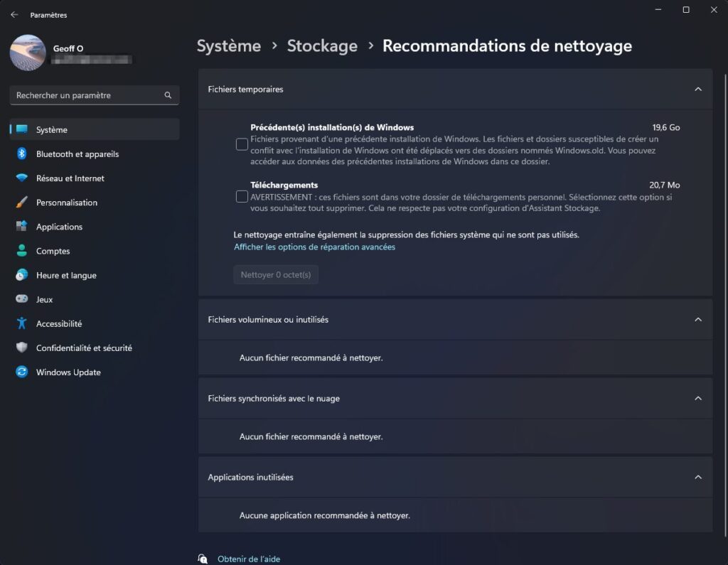
Task: Click the Jeux gamepad icon
Action: tap(22, 299)
